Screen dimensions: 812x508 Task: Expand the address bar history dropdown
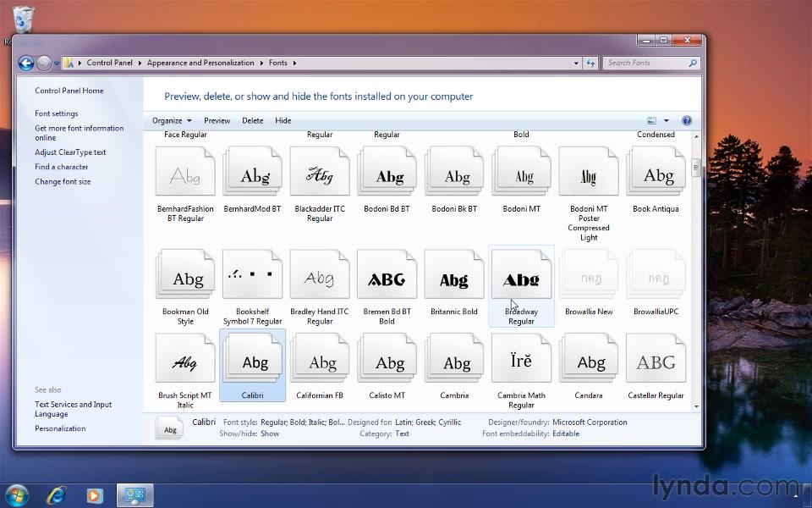click(576, 63)
